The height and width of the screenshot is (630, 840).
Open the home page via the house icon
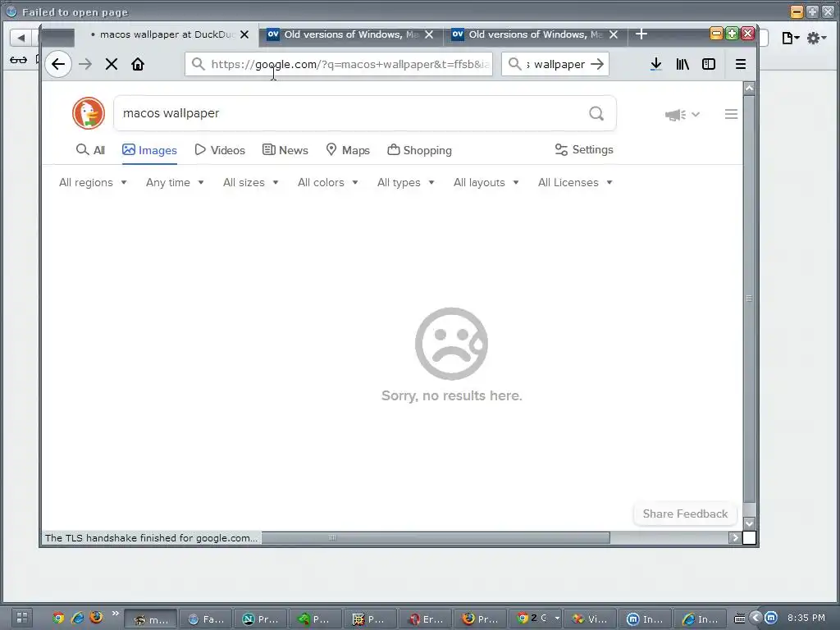pyautogui.click(x=138, y=64)
